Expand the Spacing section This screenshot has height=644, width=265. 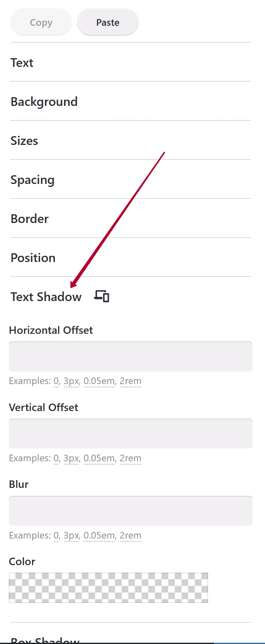coord(32,180)
